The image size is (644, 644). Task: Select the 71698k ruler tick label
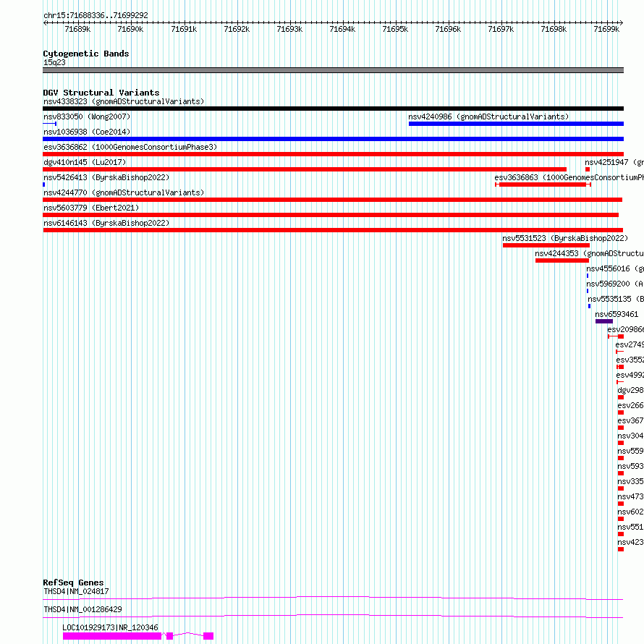pyautogui.click(x=554, y=29)
